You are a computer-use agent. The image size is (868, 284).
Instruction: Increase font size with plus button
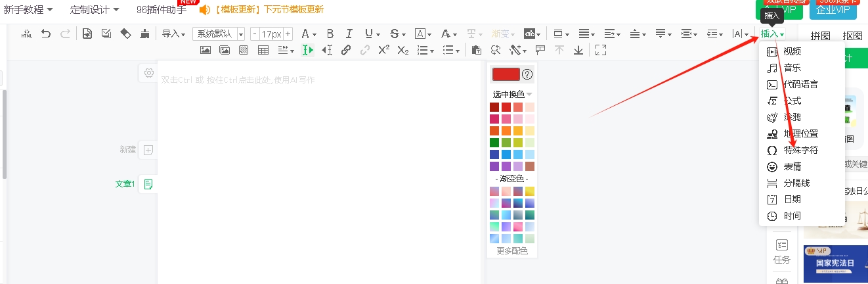(x=288, y=34)
